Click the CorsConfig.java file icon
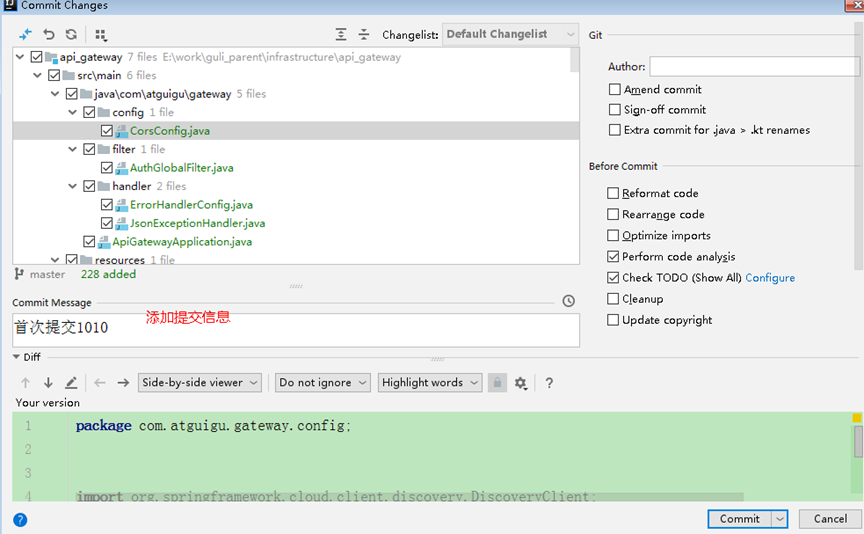This screenshot has height=534, width=864. pyautogui.click(x=122, y=131)
